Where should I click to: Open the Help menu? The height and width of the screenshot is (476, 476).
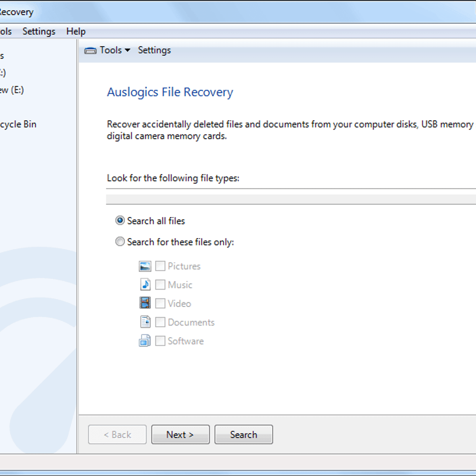tap(76, 31)
